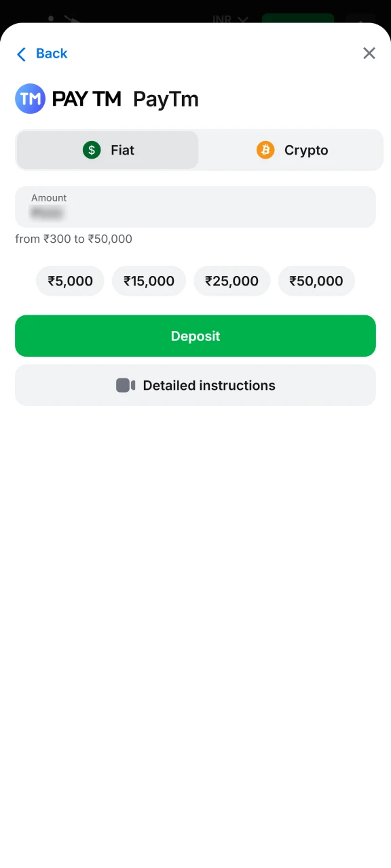
Task: Select the Fiat payment tab
Action: (x=107, y=150)
